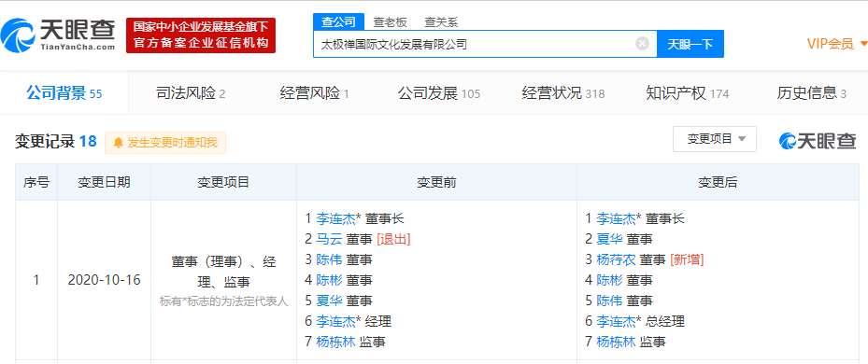Image resolution: width=868 pixels, height=364 pixels.
Task: Open the 知识产权 tab
Action: [x=688, y=93]
